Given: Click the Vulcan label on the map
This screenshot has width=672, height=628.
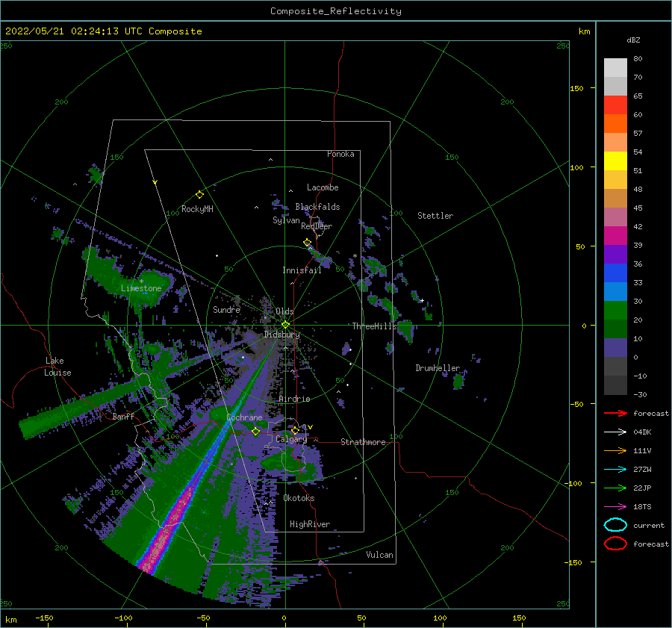Looking at the screenshot, I should (x=379, y=555).
